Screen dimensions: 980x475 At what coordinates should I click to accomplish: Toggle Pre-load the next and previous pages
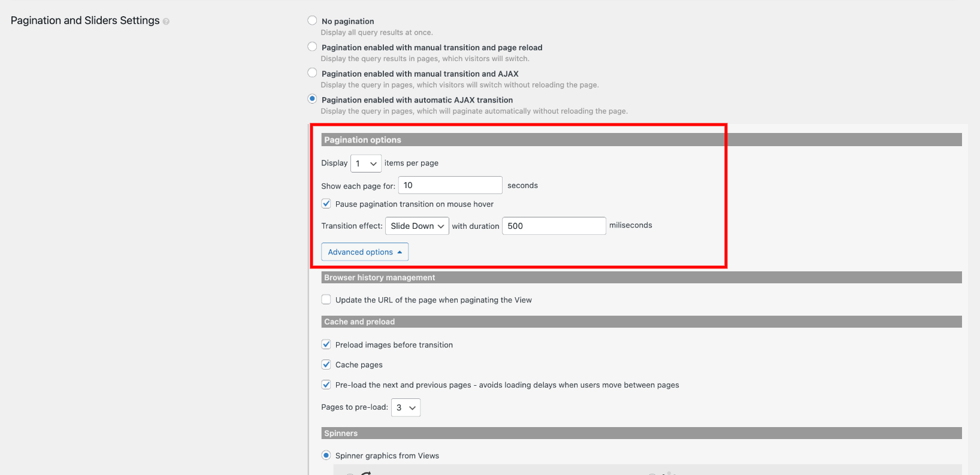coord(326,385)
